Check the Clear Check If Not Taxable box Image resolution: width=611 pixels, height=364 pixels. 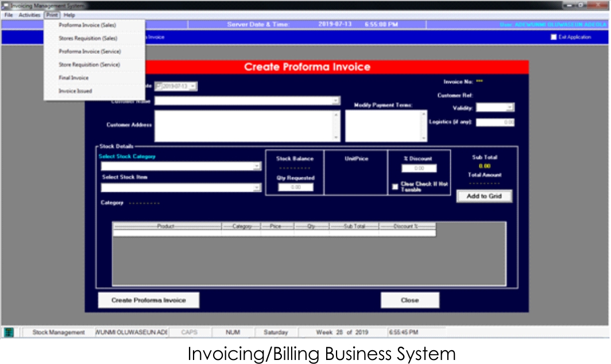point(395,187)
